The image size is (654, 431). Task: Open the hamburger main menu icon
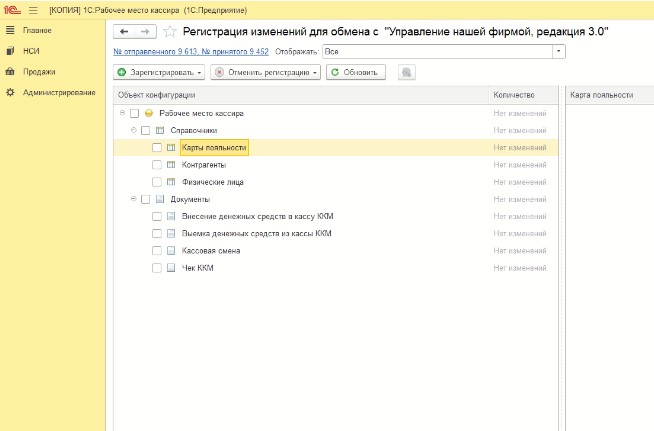33,9
